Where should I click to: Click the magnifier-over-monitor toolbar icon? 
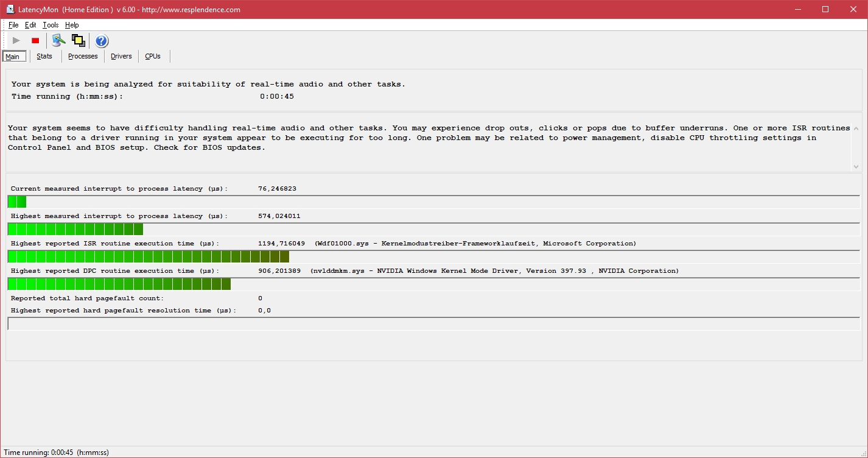tap(58, 41)
